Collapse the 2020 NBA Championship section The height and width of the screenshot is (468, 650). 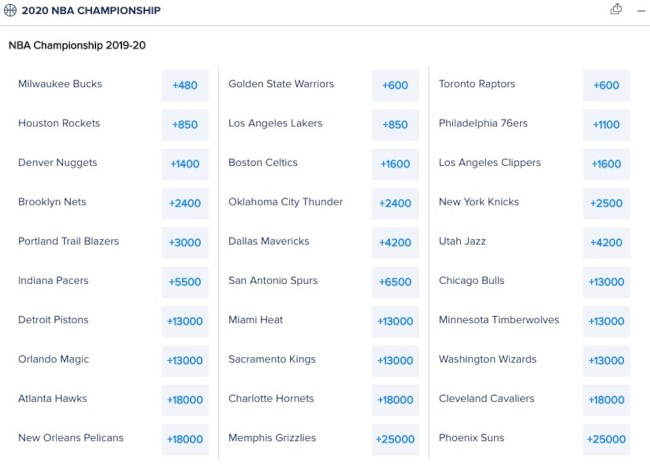pos(639,9)
